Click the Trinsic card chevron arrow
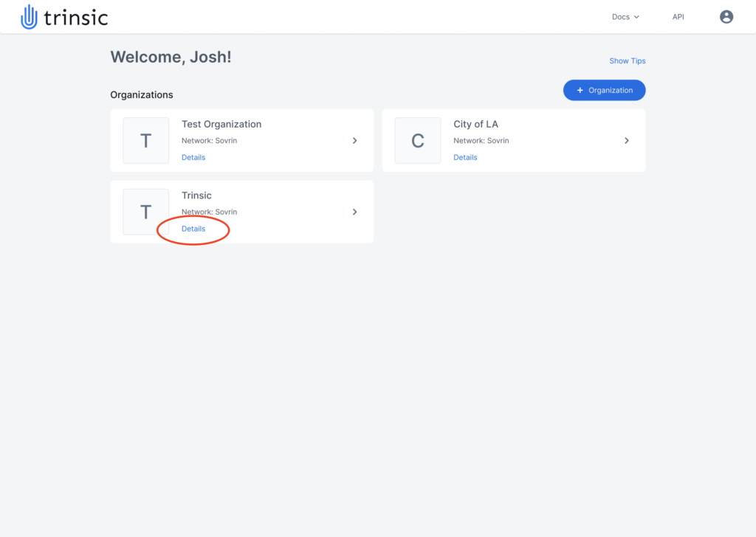The height and width of the screenshot is (537, 756). click(x=355, y=212)
